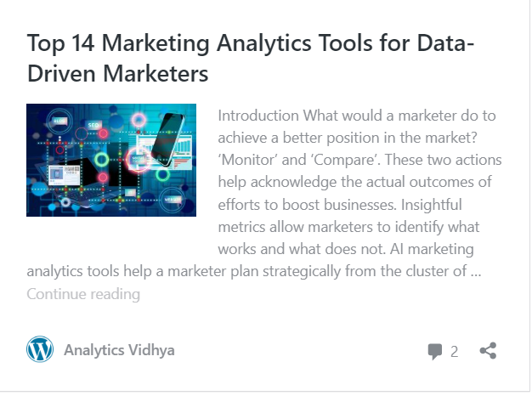Follow the Continue reading link

click(83, 294)
